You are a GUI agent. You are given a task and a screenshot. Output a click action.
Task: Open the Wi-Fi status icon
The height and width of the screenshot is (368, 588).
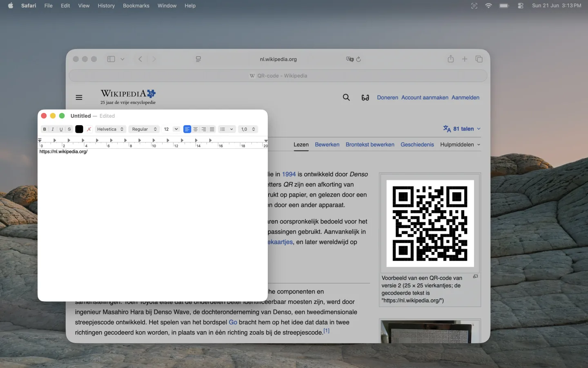point(488,6)
